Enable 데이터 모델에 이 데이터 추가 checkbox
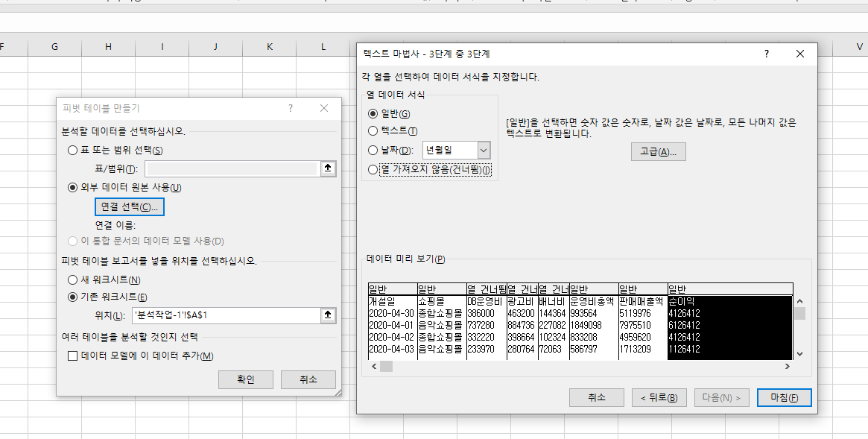 tap(73, 356)
